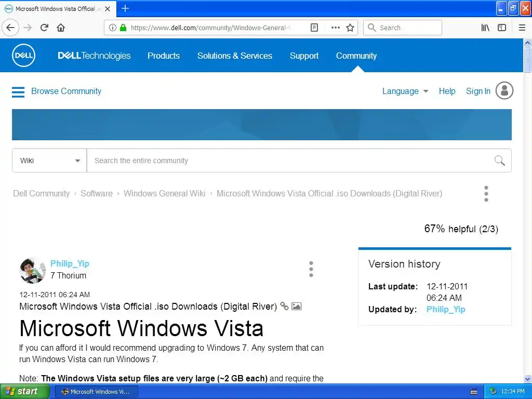532x399 pixels.
Task: Open Solutions & Services menu
Action: tap(235, 56)
